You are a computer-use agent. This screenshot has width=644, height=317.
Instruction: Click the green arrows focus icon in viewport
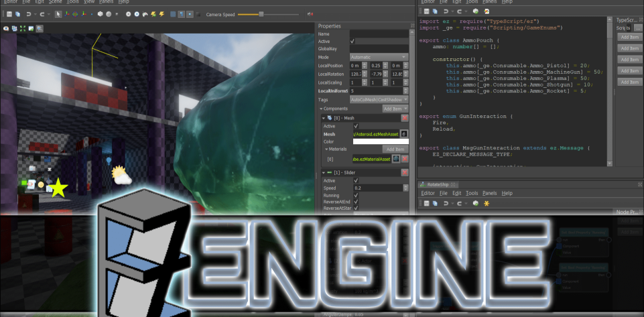pyautogui.click(x=23, y=28)
